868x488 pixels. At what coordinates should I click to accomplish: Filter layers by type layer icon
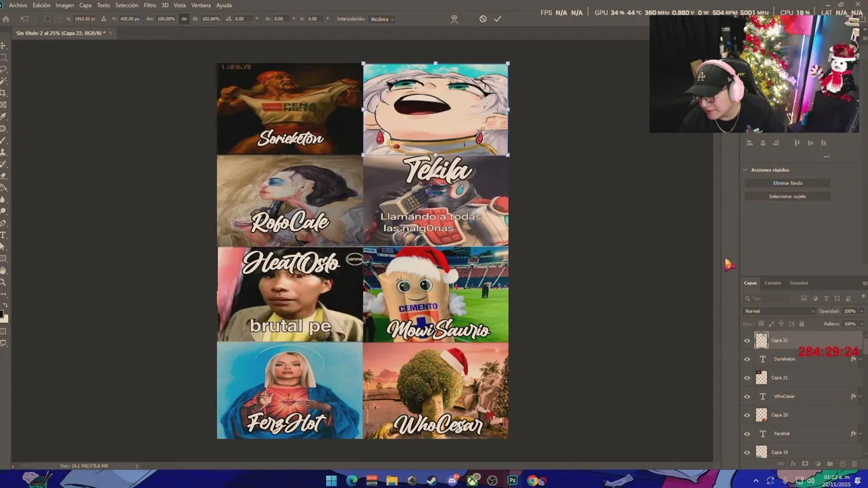point(826,298)
